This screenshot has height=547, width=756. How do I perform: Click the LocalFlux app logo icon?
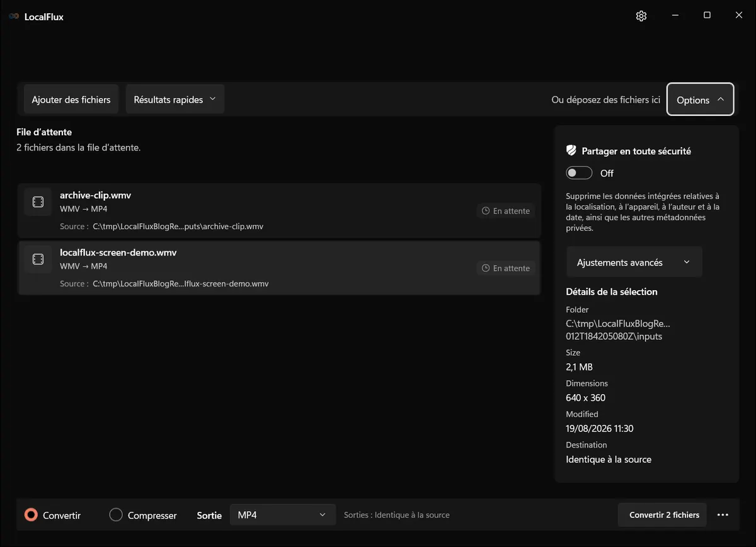pos(14,16)
